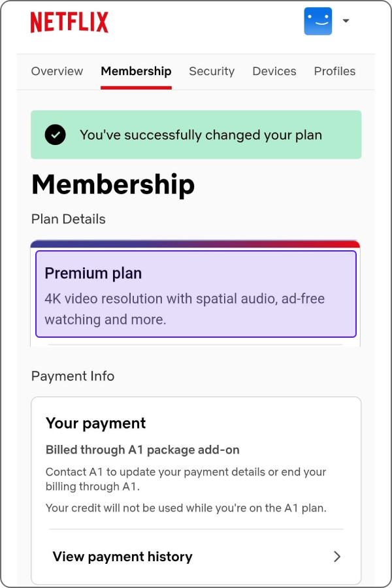Switch to the Overview tab
This screenshot has height=588, width=392.
[x=57, y=71]
